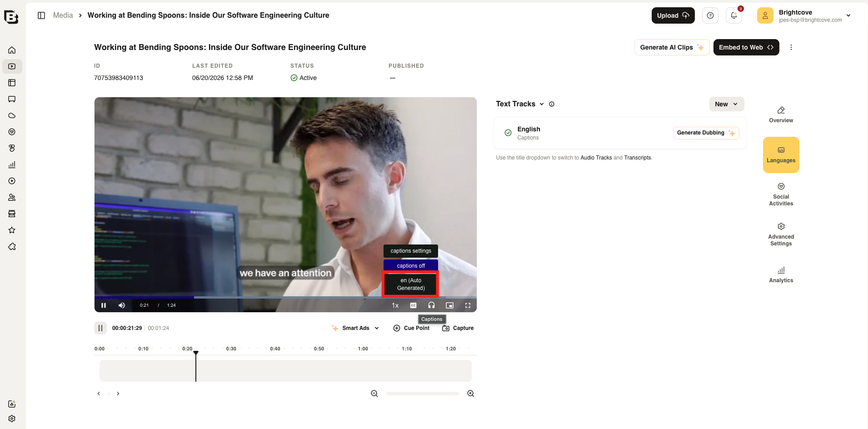Select en (Auto Generated) captions track
Viewport: 868px width, 429px height.
(411, 284)
